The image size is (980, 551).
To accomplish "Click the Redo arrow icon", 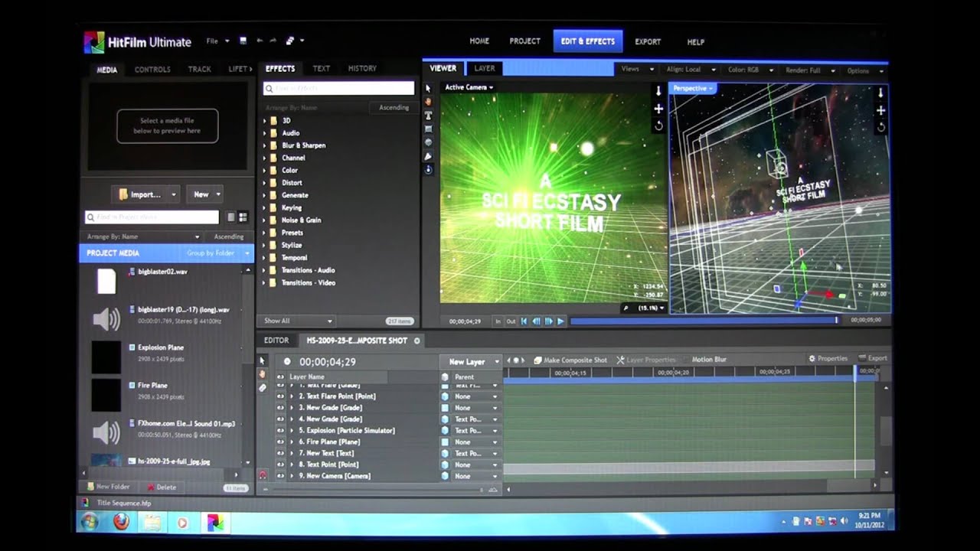I will [273, 41].
